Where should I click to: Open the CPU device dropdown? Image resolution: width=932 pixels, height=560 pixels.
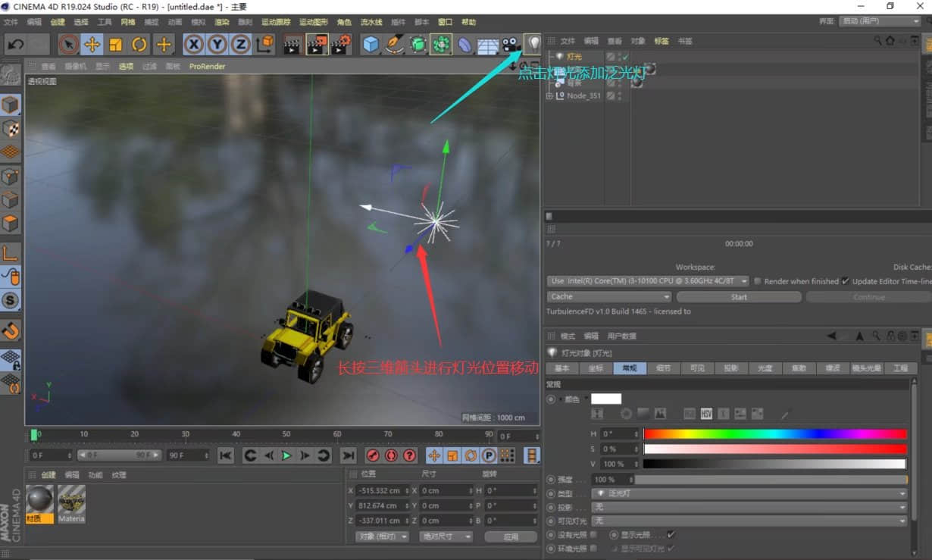click(648, 281)
